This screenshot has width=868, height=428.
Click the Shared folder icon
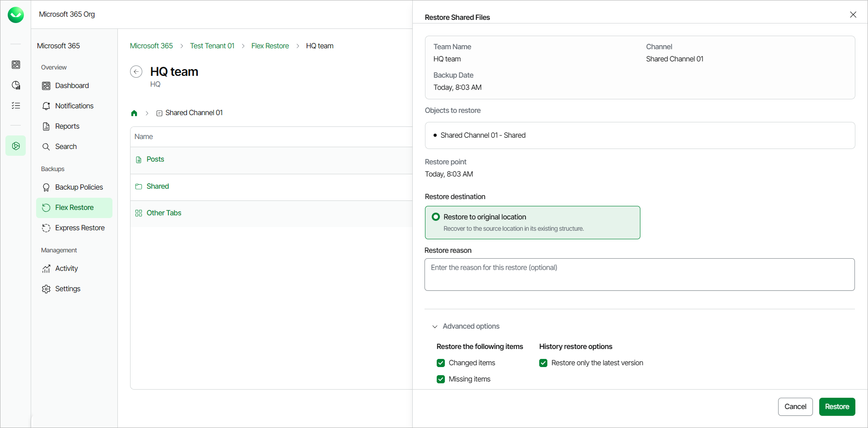[139, 186]
